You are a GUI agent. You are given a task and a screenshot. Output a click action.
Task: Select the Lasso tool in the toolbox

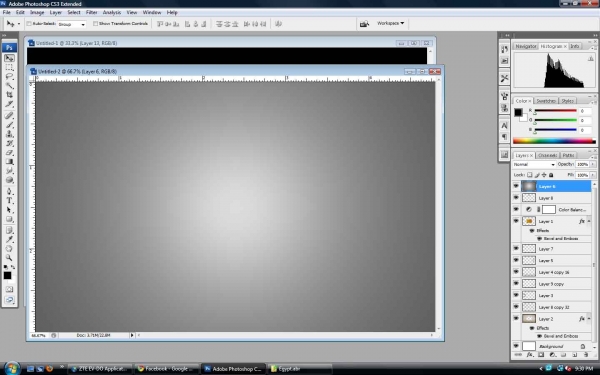click(x=9, y=76)
